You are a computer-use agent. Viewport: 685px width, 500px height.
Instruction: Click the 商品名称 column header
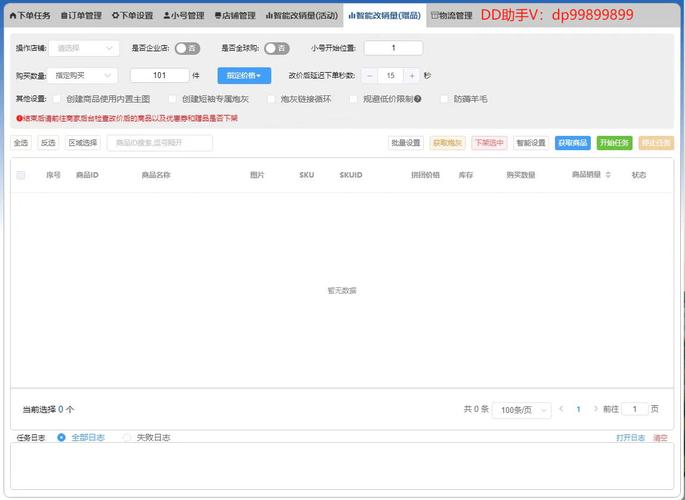point(156,175)
